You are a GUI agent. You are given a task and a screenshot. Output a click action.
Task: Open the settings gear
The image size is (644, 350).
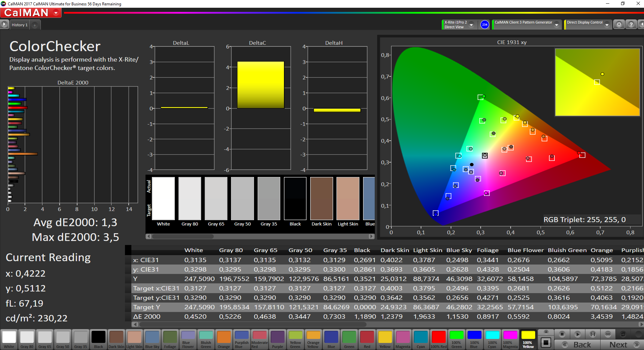point(619,25)
